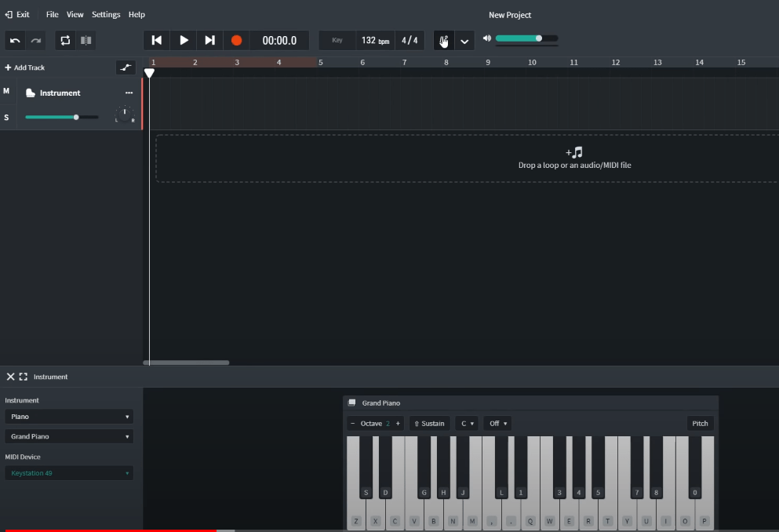Expand the Keystation 49 MIDI device dropdown
Viewport: 779px width, 532px height.
pos(69,473)
